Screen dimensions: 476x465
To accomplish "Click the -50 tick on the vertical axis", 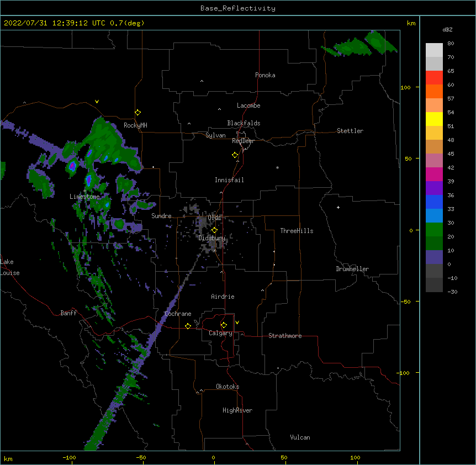I will (x=405, y=302).
